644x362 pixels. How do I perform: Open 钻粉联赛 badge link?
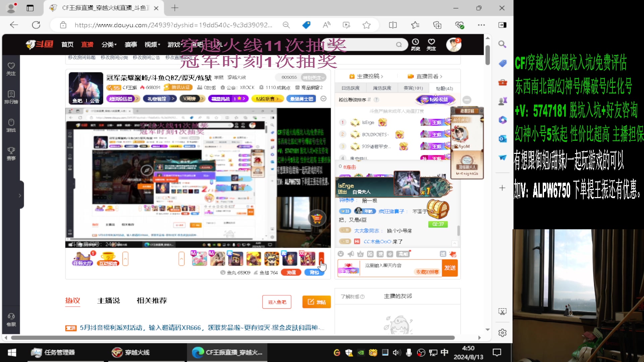267,99
